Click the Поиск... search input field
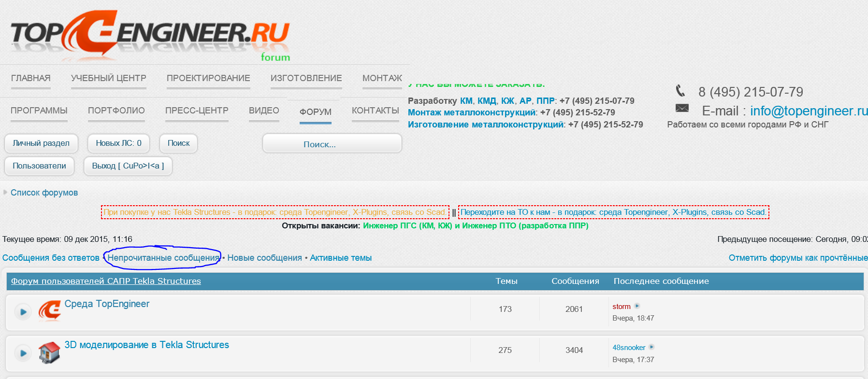 coord(332,144)
